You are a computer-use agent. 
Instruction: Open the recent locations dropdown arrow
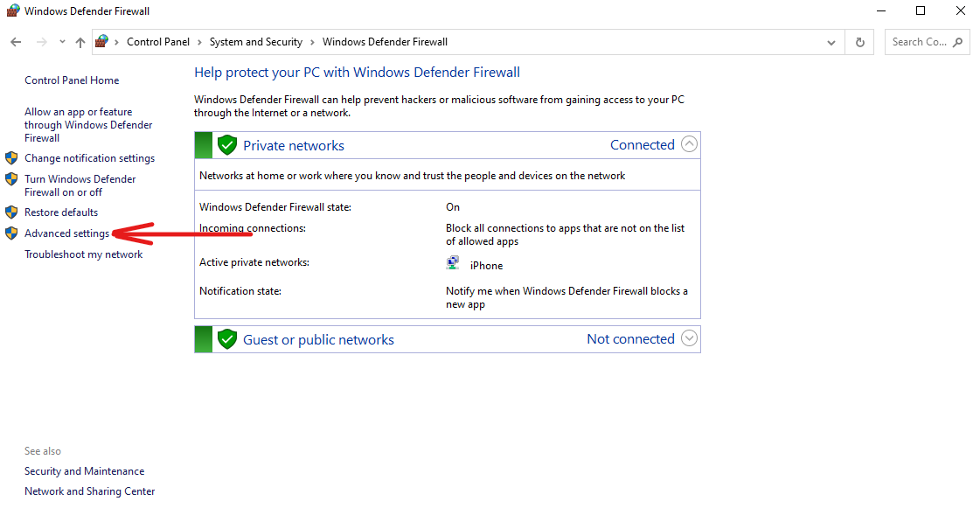coord(62,42)
